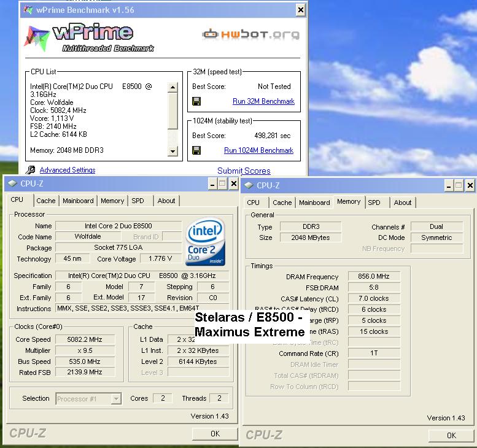
Task: Select Memory tab in right CPU-Z window
Action: pos(349,202)
